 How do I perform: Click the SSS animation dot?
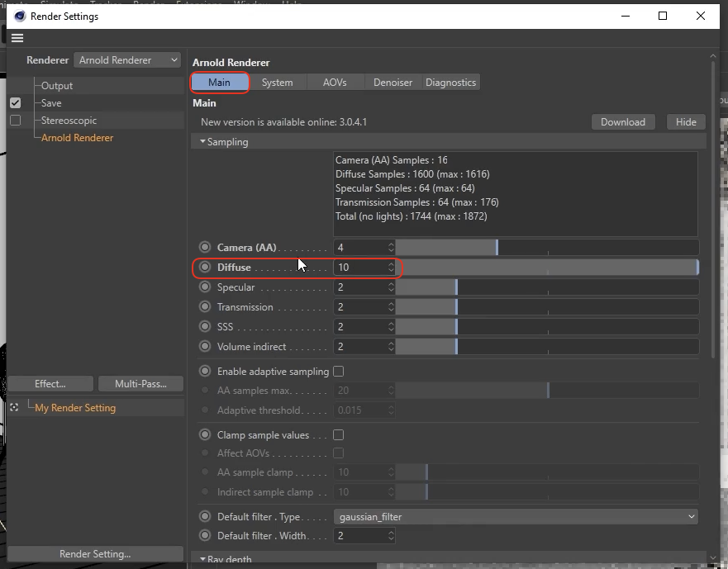205,326
